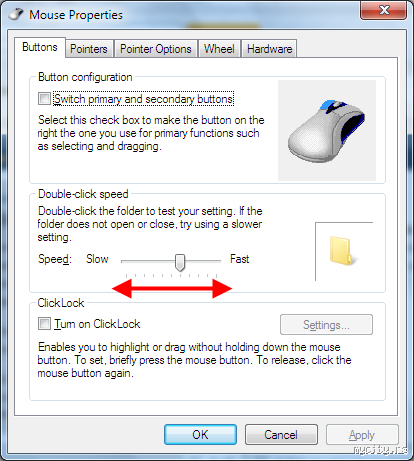Go to the Hardware tab

tap(270, 49)
